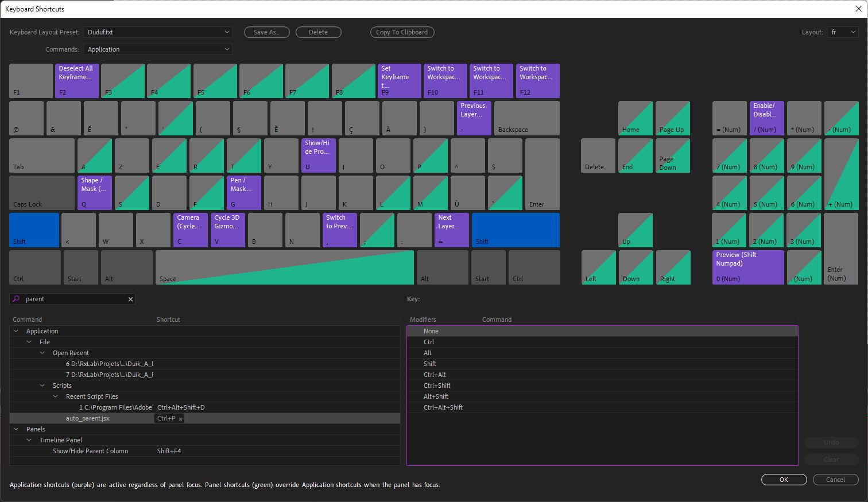Screen dimensions: 868x502
Task: Click the Cycle 3D Gizmo V key
Action: click(227, 230)
